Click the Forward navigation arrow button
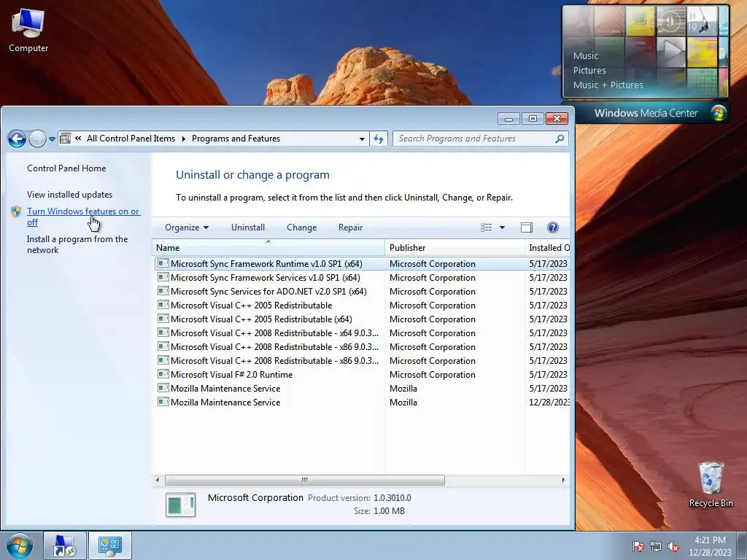Screen dimensions: 747x560 pyautogui.click(x=37, y=139)
